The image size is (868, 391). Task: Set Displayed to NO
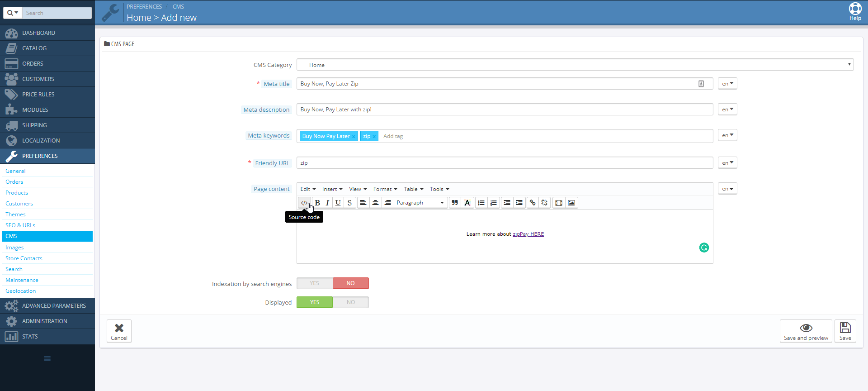point(351,302)
